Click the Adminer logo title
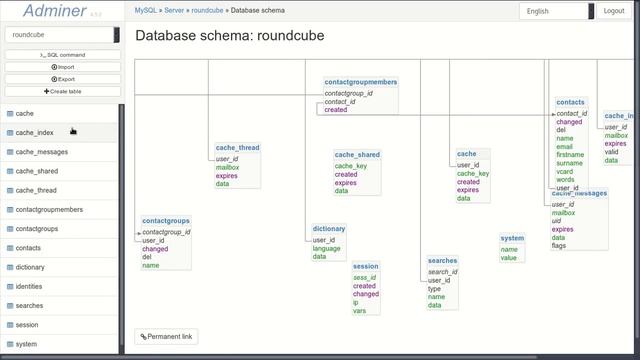 coord(54,11)
